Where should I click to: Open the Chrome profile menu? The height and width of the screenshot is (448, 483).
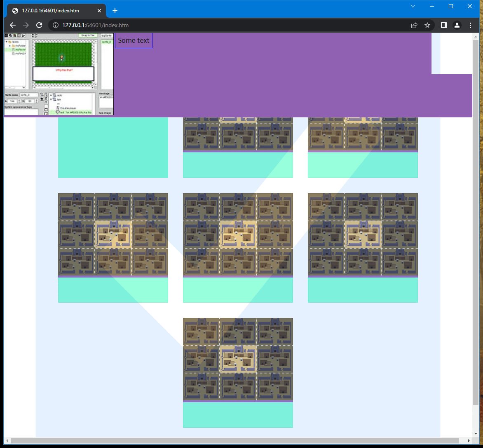(457, 25)
